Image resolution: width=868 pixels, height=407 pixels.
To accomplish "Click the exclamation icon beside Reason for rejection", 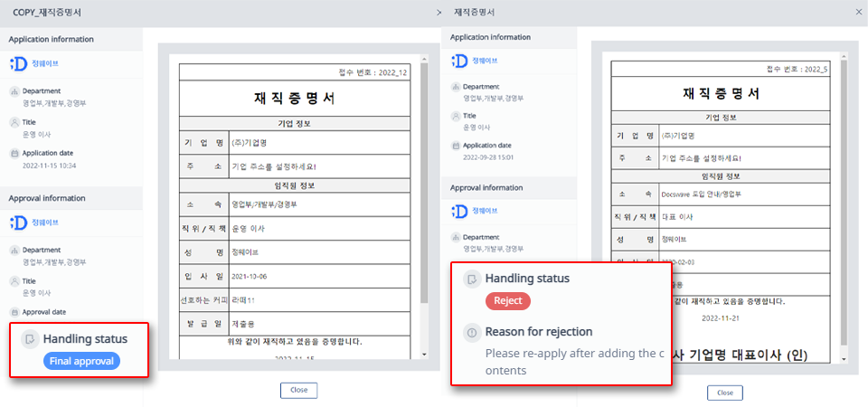I will click(472, 332).
